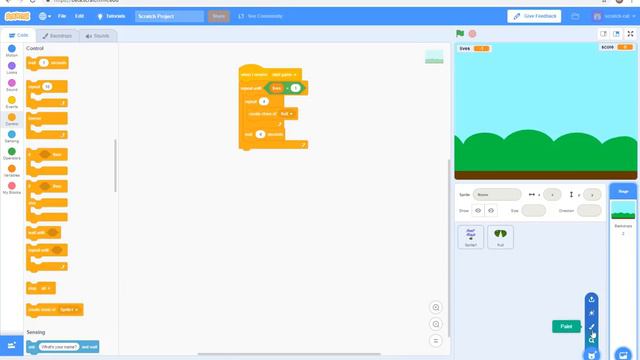Image resolution: width=640 pixels, height=360 pixels.
Task: Edit the script's wait seconds value
Action: 260,134
